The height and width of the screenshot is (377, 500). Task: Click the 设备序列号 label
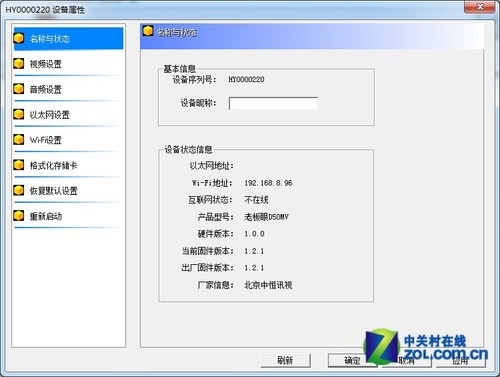point(194,80)
